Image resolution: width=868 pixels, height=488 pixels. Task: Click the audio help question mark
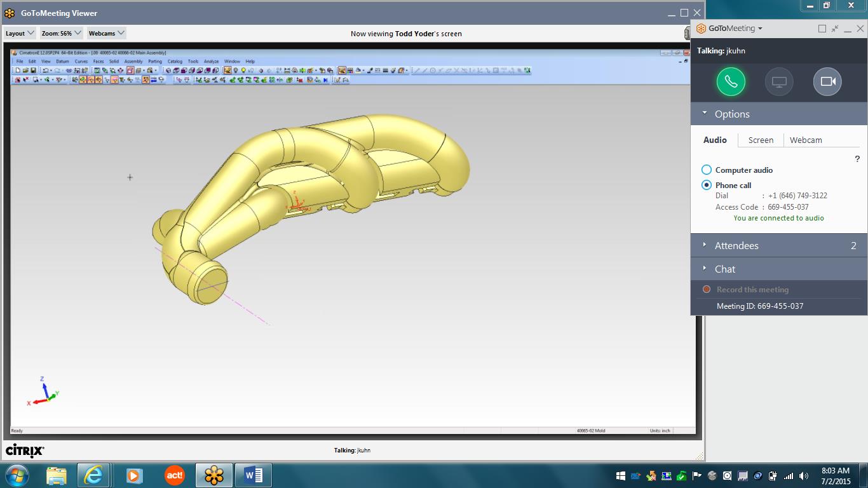tap(857, 159)
